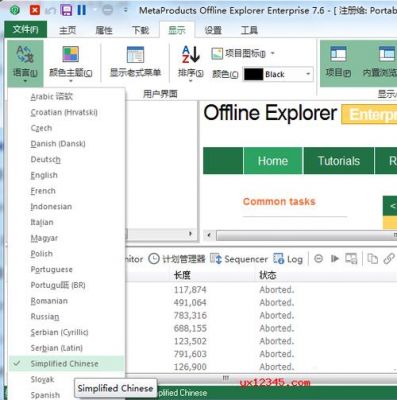This screenshot has height=400, width=397.
Task: Click the undo arrow in quick toolbar
Action: click(x=50, y=10)
